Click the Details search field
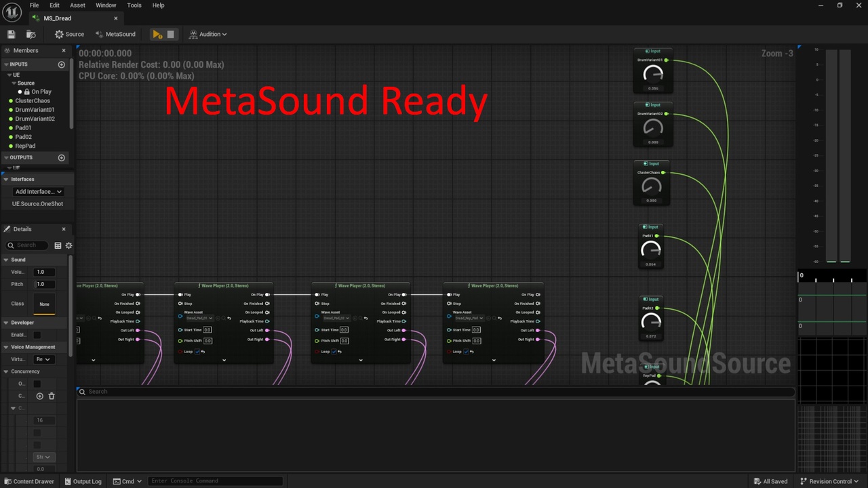The height and width of the screenshot is (488, 868). click(x=27, y=245)
